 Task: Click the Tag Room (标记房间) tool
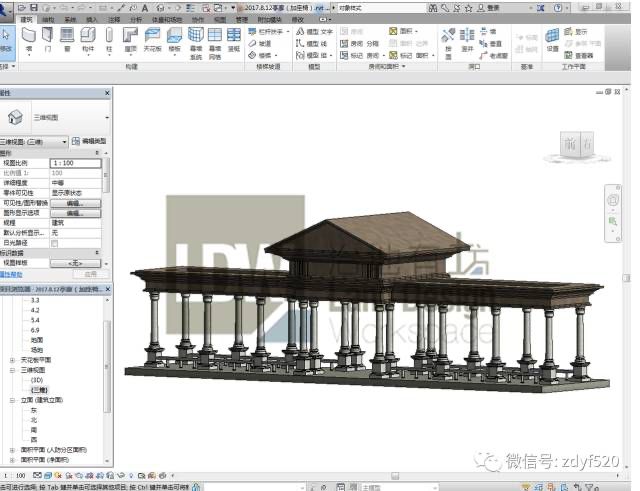362,55
